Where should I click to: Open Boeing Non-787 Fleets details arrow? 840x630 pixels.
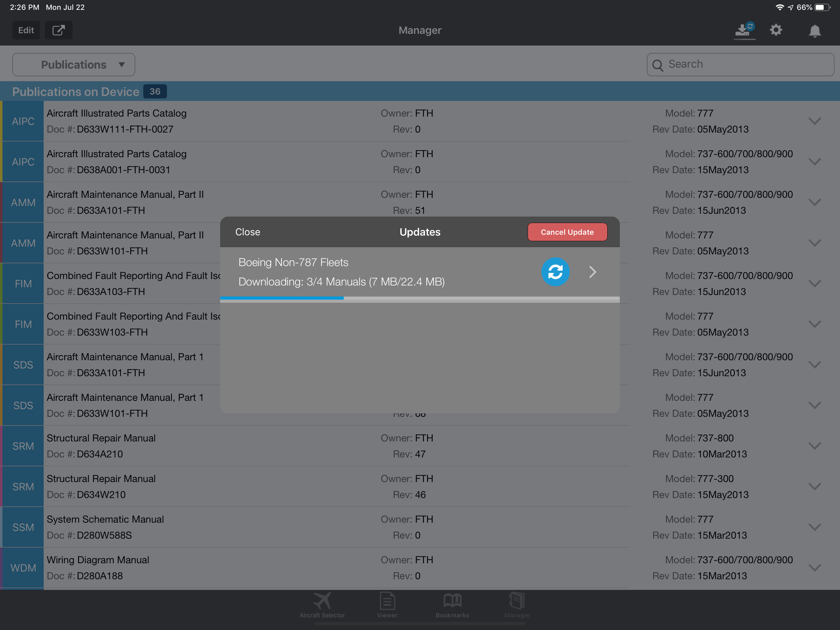[x=592, y=272]
